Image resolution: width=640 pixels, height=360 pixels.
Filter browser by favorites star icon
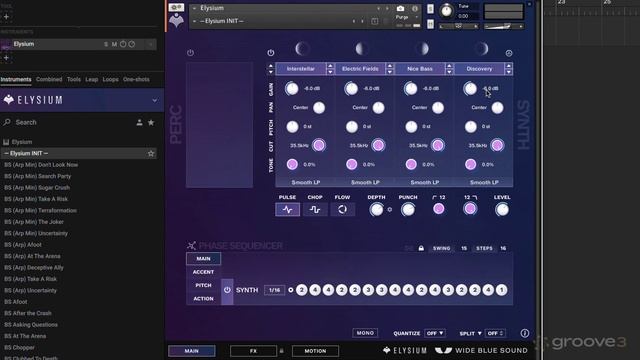coord(151,122)
